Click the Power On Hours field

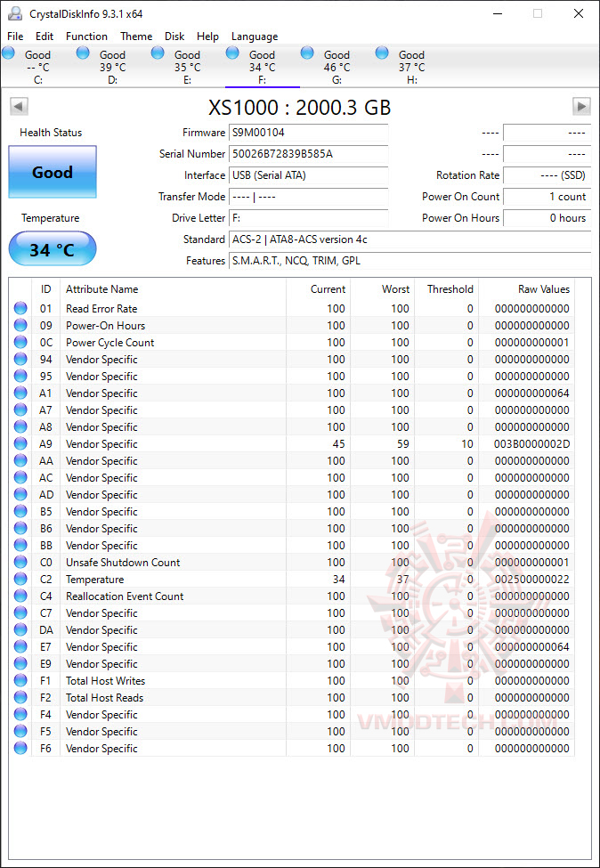coord(547,218)
